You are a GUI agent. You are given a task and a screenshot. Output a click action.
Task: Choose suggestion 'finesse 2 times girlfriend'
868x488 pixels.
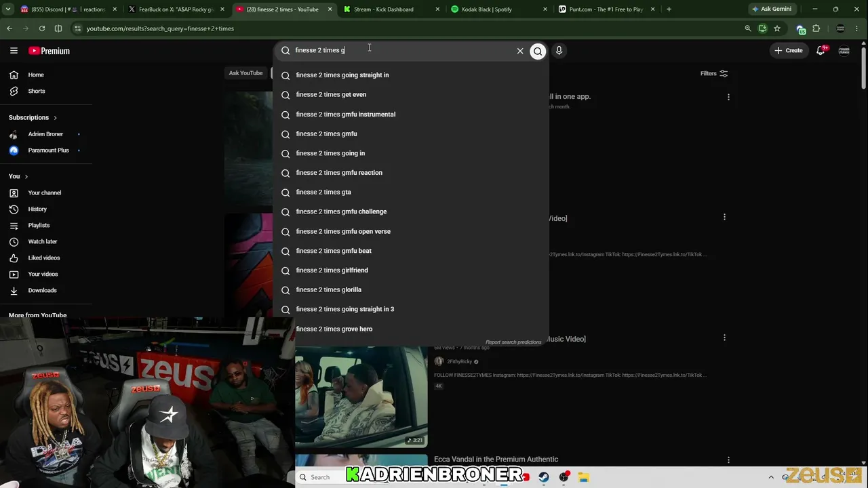[x=411, y=270]
